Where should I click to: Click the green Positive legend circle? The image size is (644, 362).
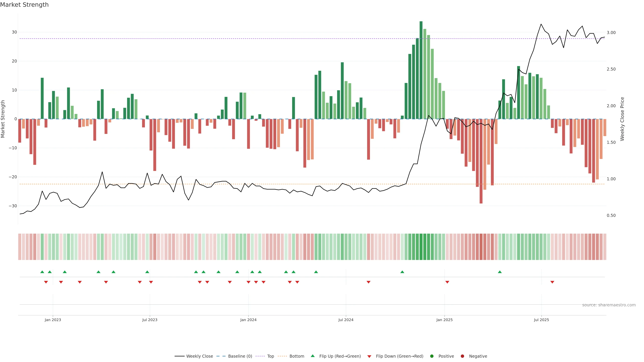pyautogui.click(x=432, y=356)
